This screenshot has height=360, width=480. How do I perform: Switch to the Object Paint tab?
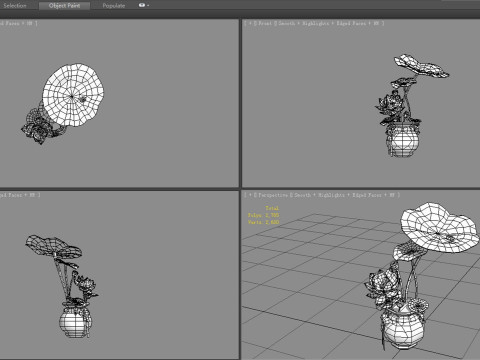click(x=64, y=6)
